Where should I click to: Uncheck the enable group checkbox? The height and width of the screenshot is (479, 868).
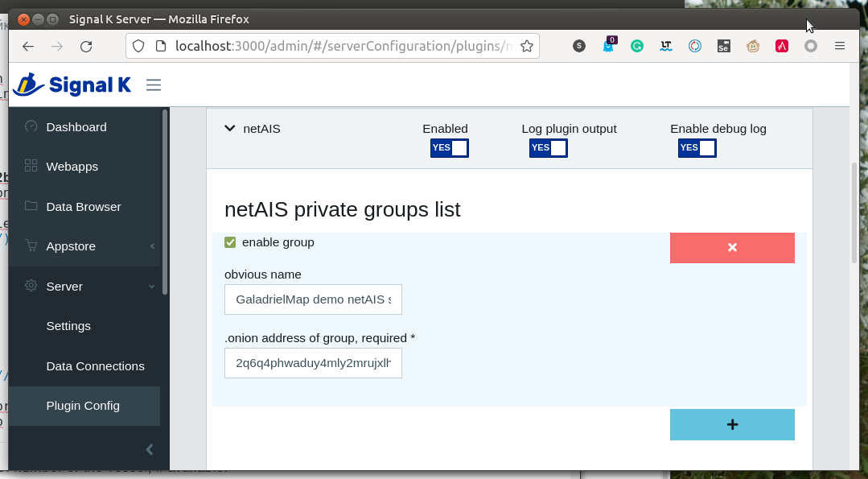(x=230, y=242)
